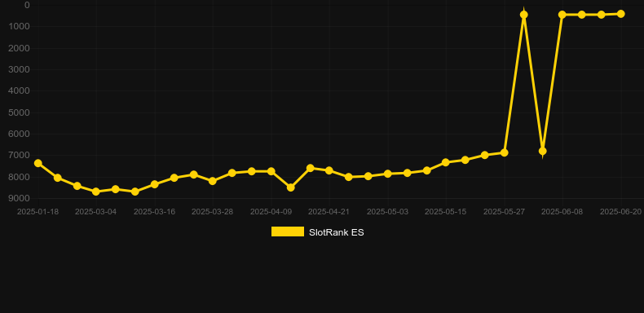Click the 2025-06-08 date label
The width and height of the screenshot is (644, 313).
pyautogui.click(x=562, y=212)
